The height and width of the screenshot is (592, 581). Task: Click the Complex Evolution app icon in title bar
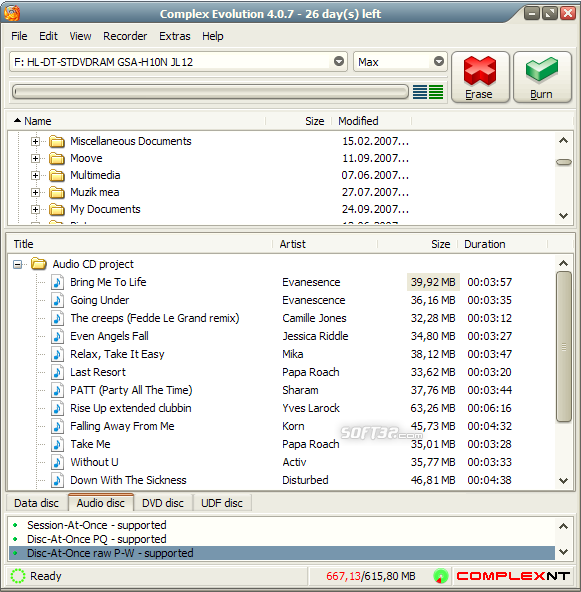pyautogui.click(x=12, y=13)
